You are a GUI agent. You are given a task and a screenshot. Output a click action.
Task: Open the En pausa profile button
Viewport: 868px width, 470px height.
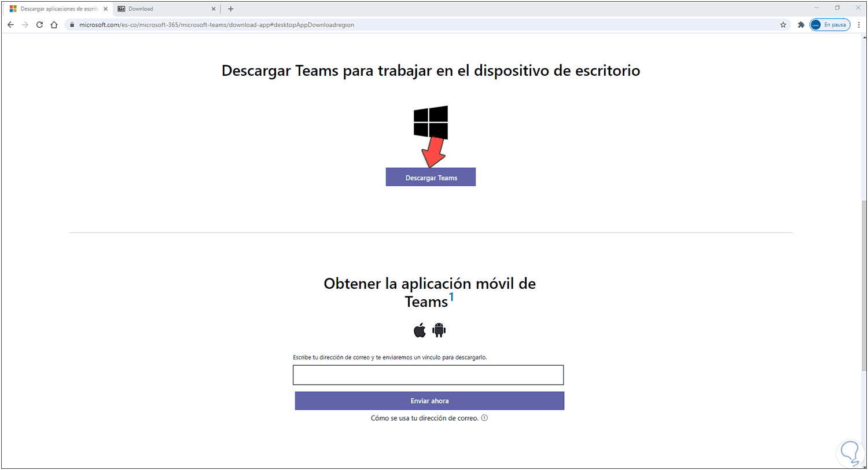(x=830, y=25)
